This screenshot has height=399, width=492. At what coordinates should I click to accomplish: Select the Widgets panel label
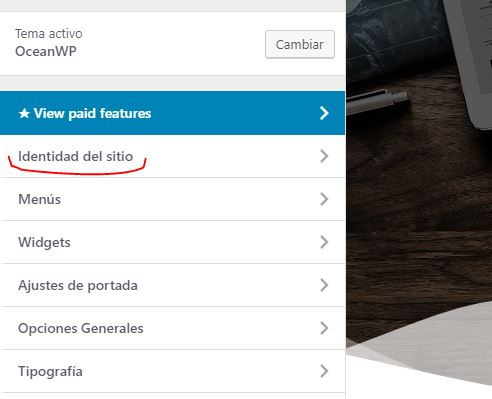44,242
